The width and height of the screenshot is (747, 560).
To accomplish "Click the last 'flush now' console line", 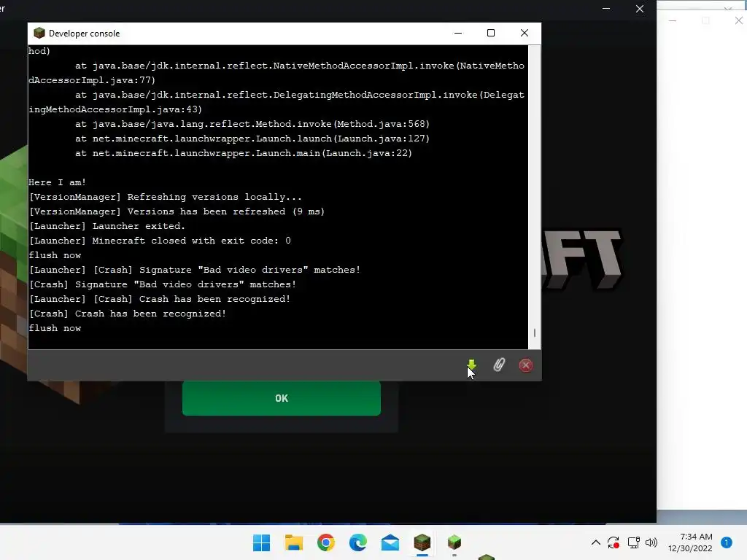I will click(55, 328).
